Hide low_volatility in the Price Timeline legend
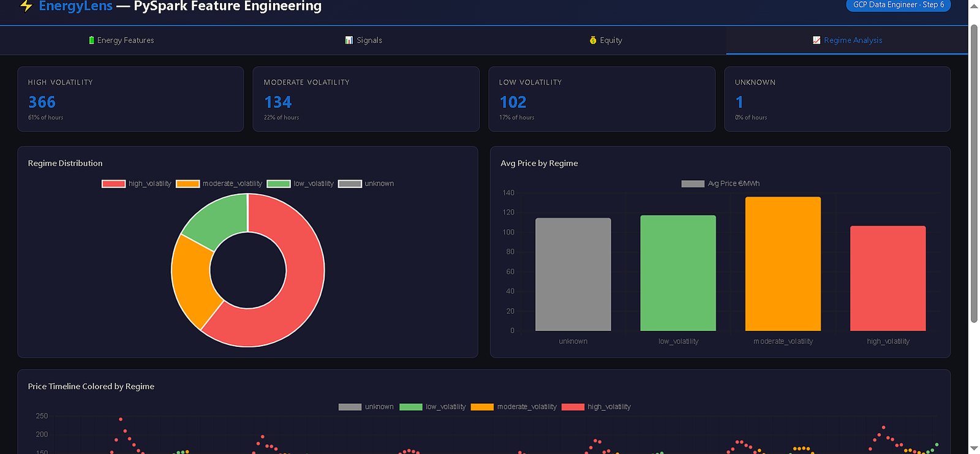The height and width of the screenshot is (454, 980). point(432,407)
